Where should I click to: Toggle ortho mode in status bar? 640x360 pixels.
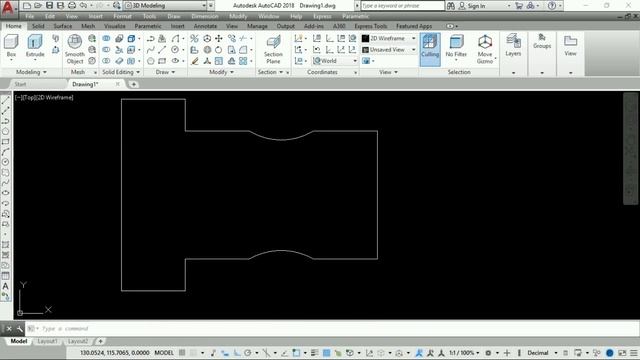[237, 353]
